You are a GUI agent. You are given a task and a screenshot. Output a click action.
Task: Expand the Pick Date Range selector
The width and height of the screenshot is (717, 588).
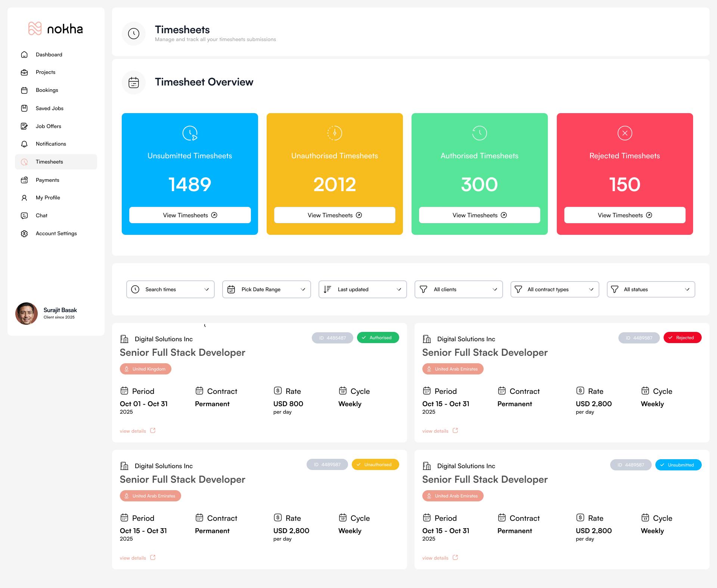tap(266, 289)
